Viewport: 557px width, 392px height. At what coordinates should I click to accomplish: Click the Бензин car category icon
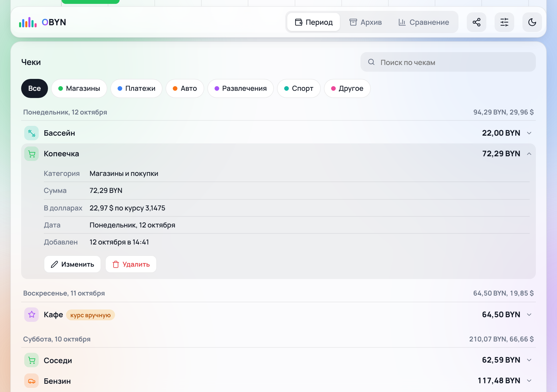point(31,381)
